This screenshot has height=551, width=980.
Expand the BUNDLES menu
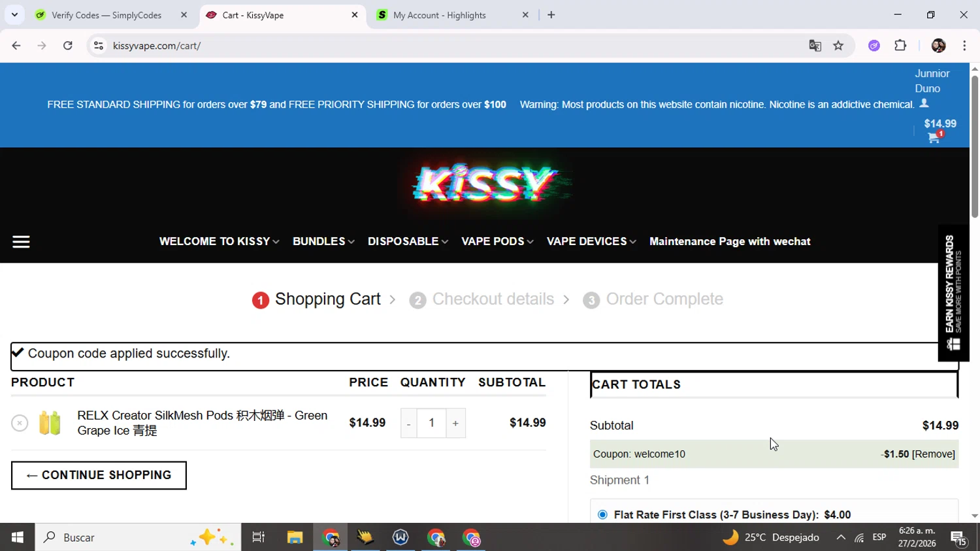[323, 242]
